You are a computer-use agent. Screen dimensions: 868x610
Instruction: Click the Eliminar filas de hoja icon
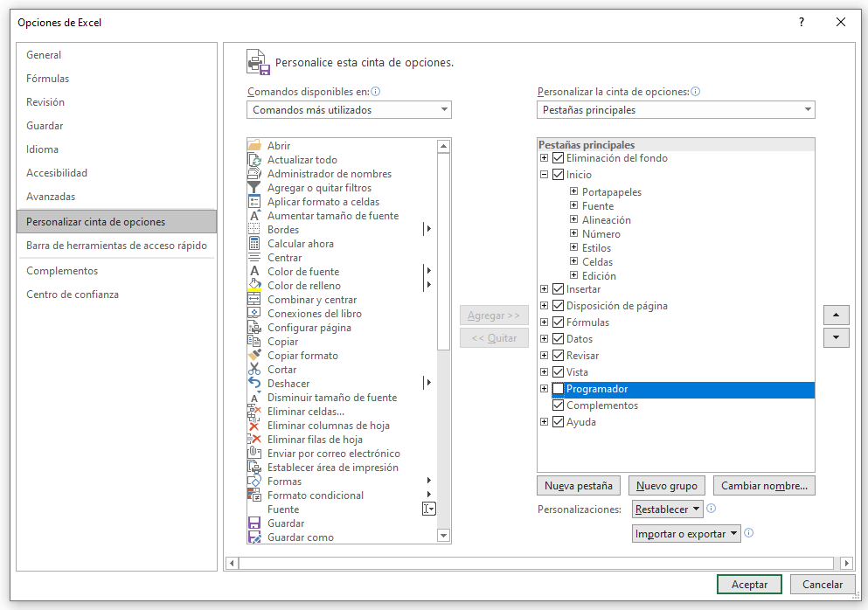pyautogui.click(x=254, y=440)
